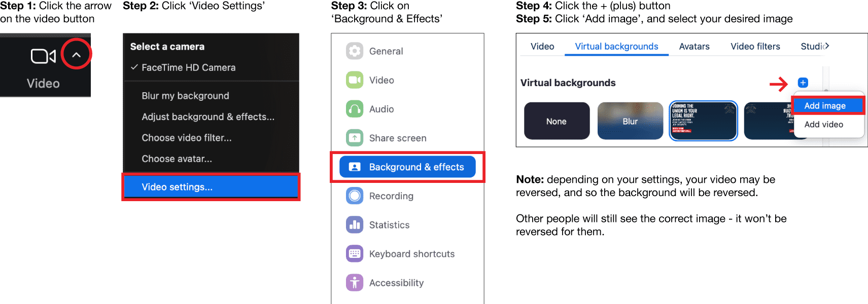Select FaceTime HD Camera option
The image size is (868, 304).
[188, 67]
